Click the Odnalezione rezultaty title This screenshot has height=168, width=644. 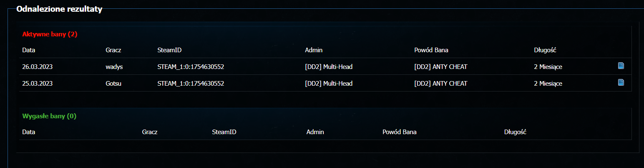point(59,10)
